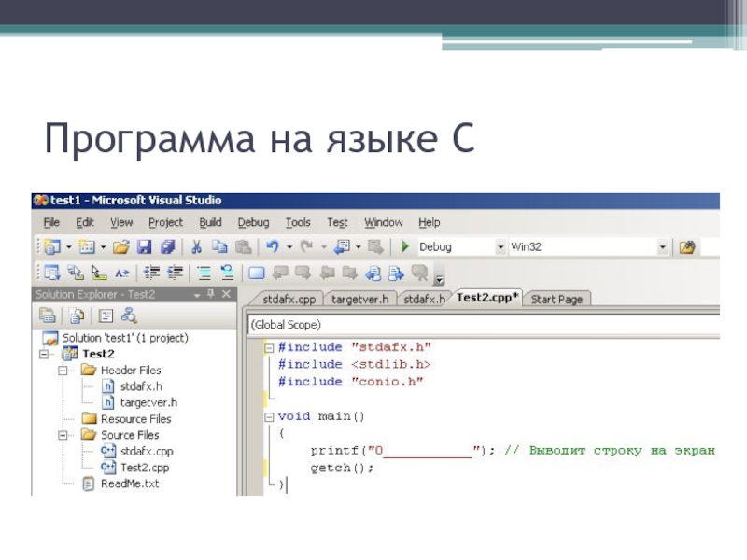Image resolution: width=747 pixels, height=560 pixels.
Task: Click the Save file toolbar icon
Action: pyautogui.click(x=145, y=247)
